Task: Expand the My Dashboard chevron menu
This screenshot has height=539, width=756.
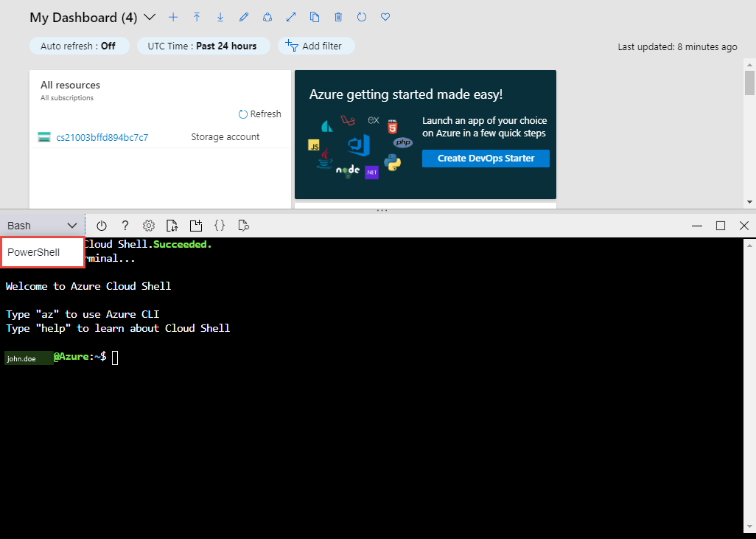Action: tap(150, 17)
